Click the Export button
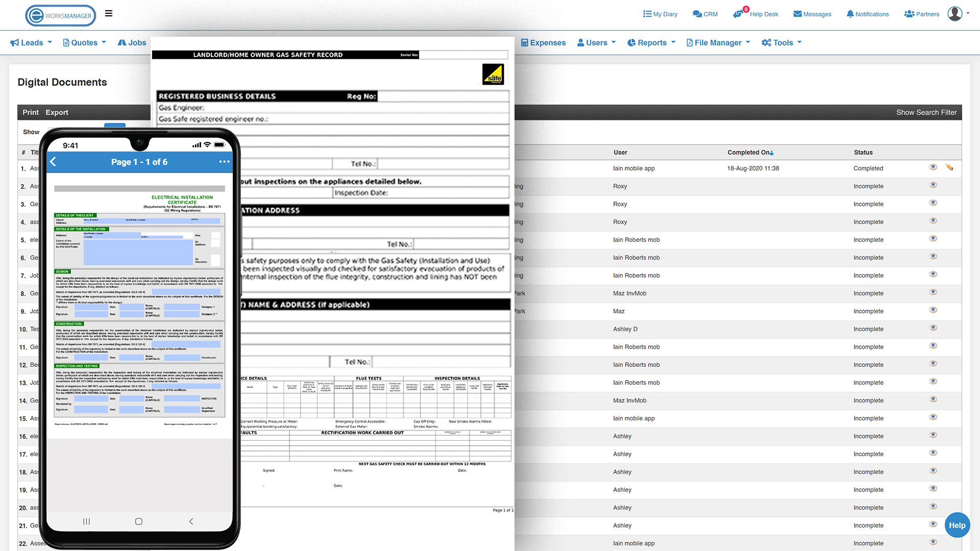The image size is (980, 551). point(57,112)
